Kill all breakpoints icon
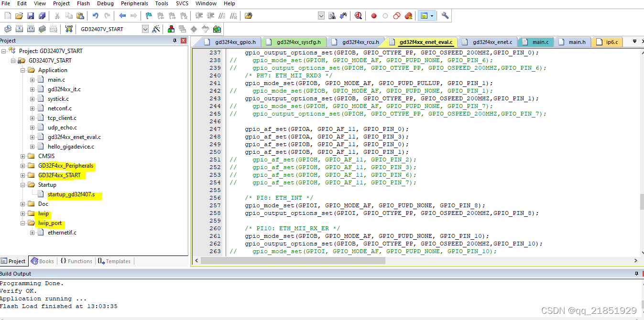 [408, 16]
